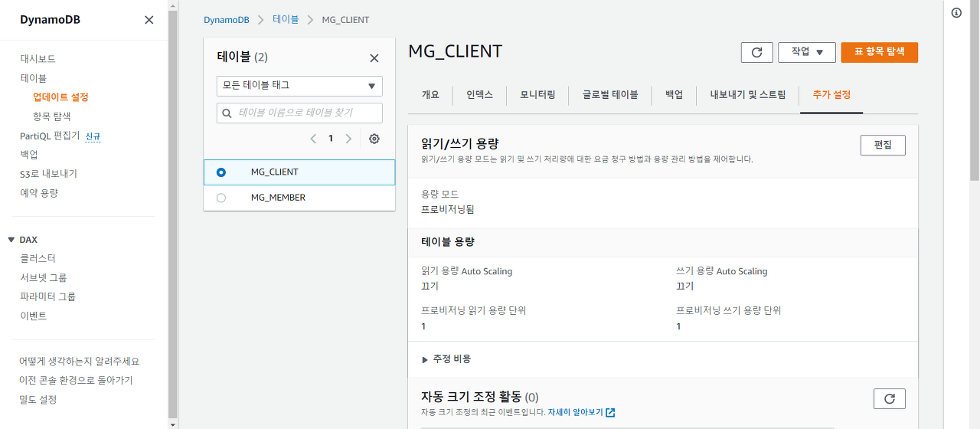Open 파라미터 그룹 in the sidebar
Viewport: 980px width, 429px height.
pos(47,296)
